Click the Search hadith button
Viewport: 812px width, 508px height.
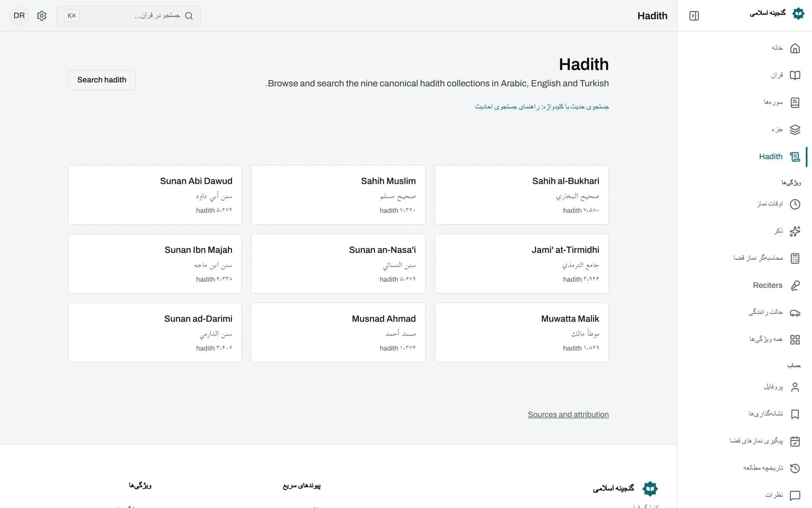pos(101,80)
